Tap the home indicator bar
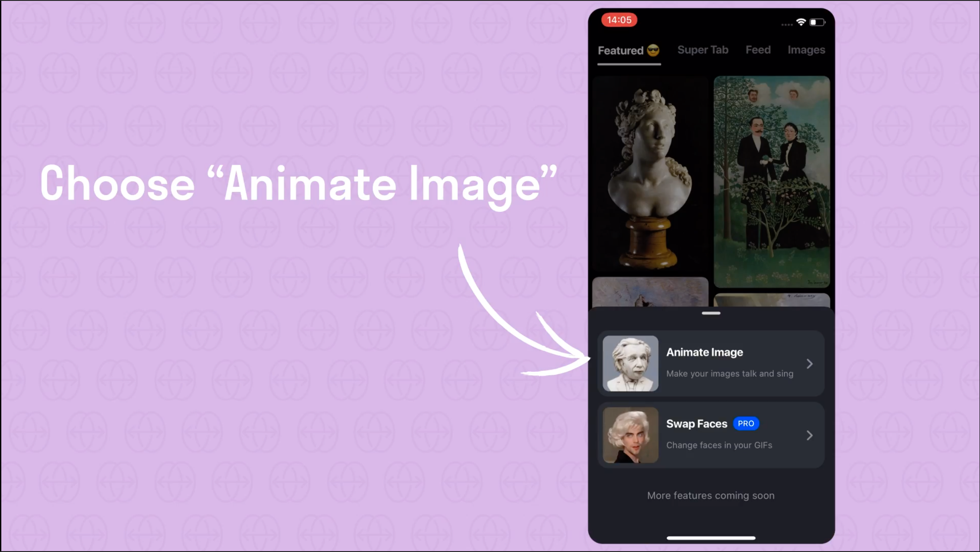This screenshot has width=980, height=552. click(711, 538)
